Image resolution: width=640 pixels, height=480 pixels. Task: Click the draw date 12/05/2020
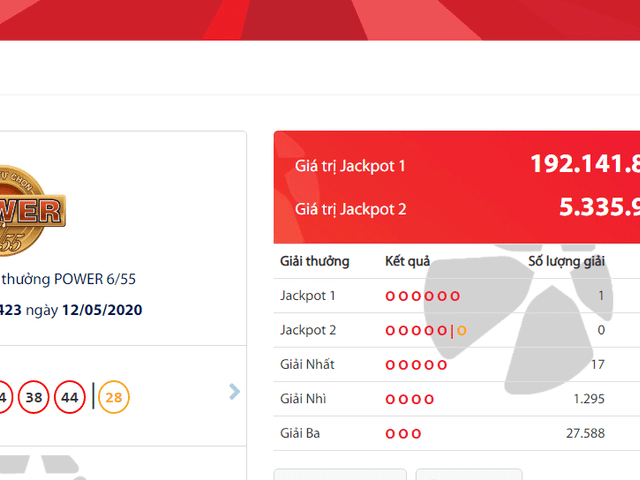tap(102, 310)
